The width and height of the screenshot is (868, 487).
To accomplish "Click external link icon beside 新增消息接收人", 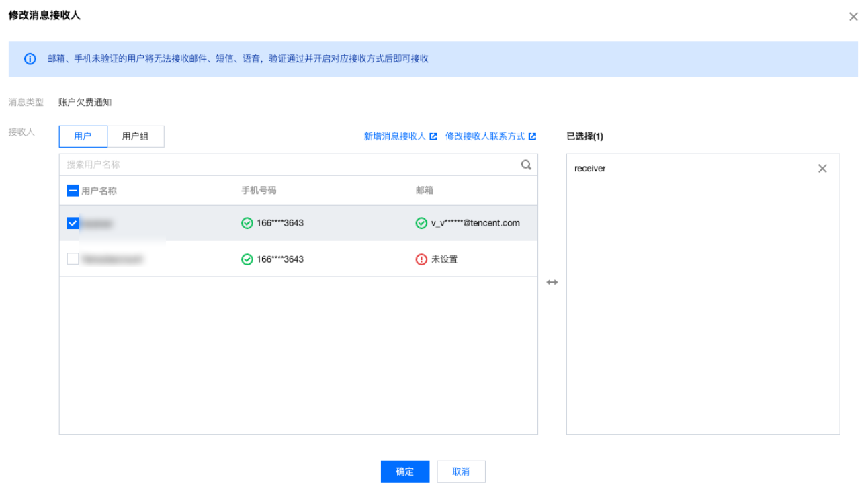I will [x=433, y=136].
